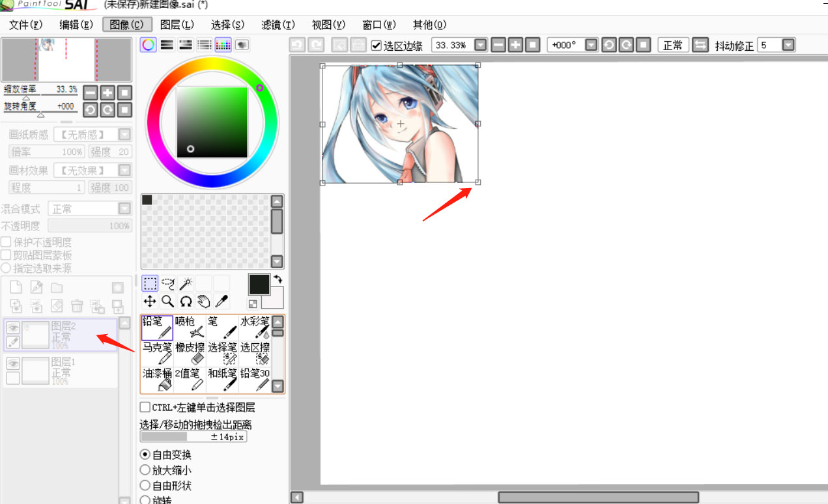Choose the 选择笔 selection pen
The image size is (828, 504).
(222, 354)
